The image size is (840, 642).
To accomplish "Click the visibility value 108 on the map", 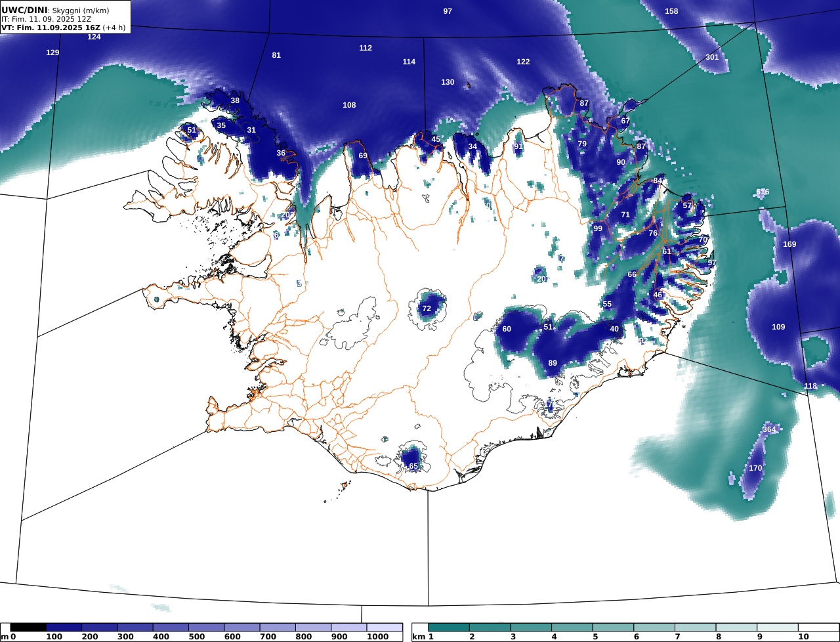I will 349,105.
